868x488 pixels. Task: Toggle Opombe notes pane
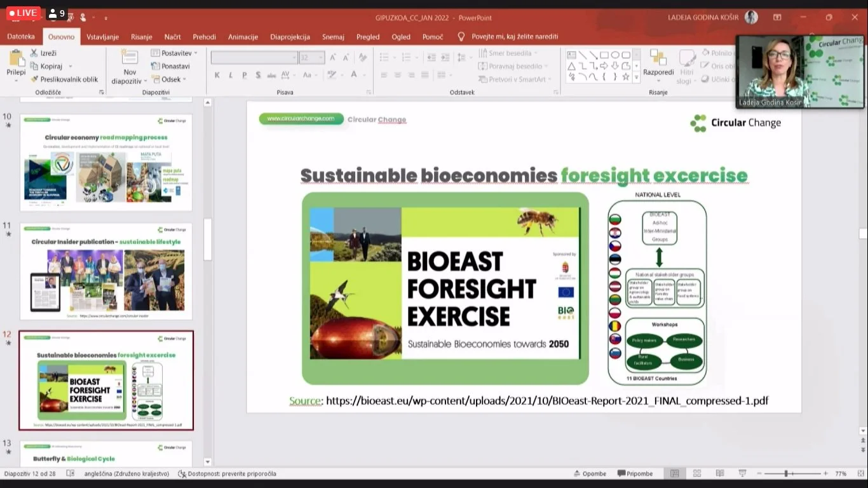tap(590, 473)
